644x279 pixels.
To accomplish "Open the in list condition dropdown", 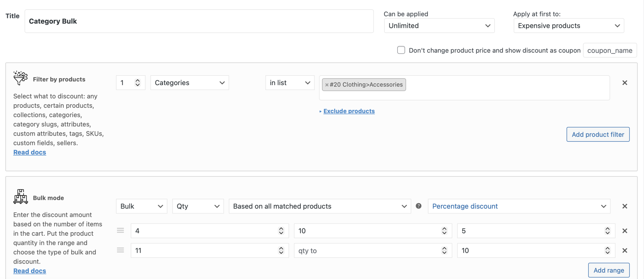I will coord(290,83).
